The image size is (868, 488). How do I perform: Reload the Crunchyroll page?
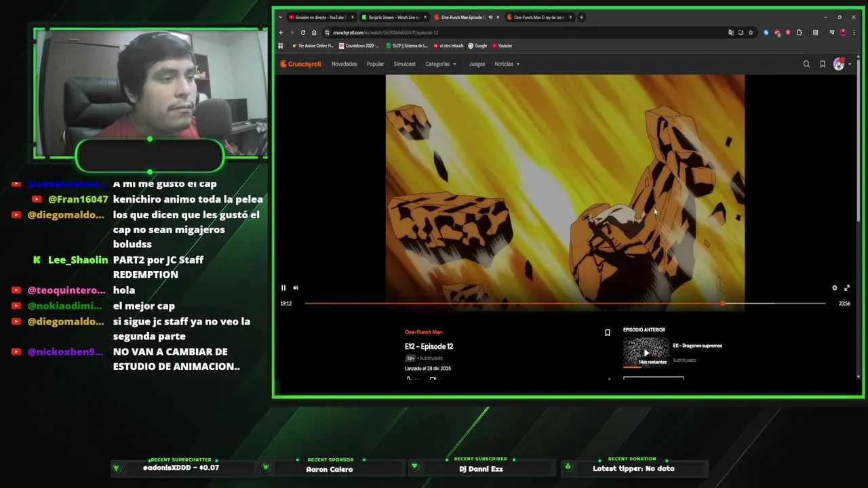(x=303, y=33)
